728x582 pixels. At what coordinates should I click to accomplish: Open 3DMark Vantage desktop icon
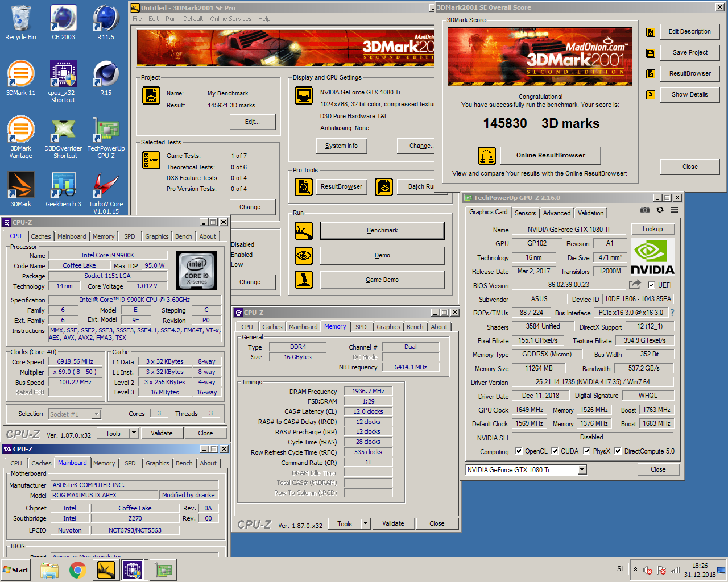pyautogui.click(x=20, y=138)
